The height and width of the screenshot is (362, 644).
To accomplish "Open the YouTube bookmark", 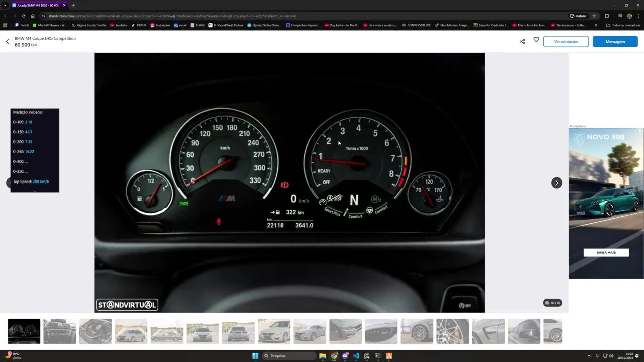I will point(119,25).
